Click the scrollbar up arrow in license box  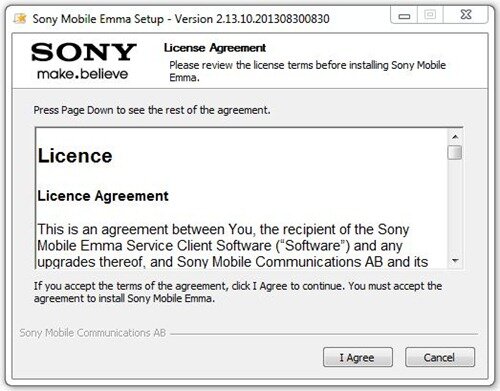pyautogui.click(x=455, y=137)
